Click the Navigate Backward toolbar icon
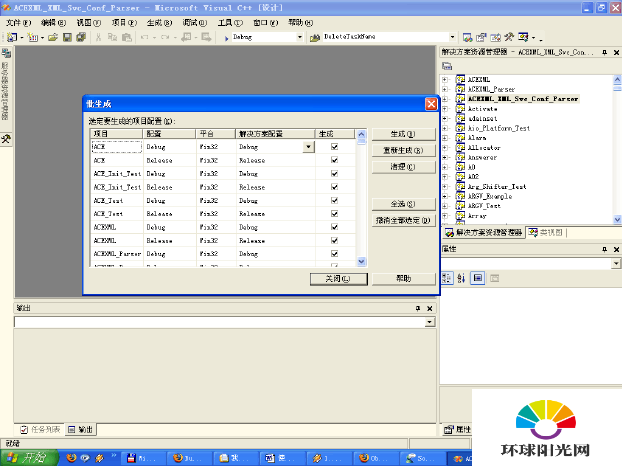Image resolution: width=622 pixels, height=466 pixels. point(186,37)
